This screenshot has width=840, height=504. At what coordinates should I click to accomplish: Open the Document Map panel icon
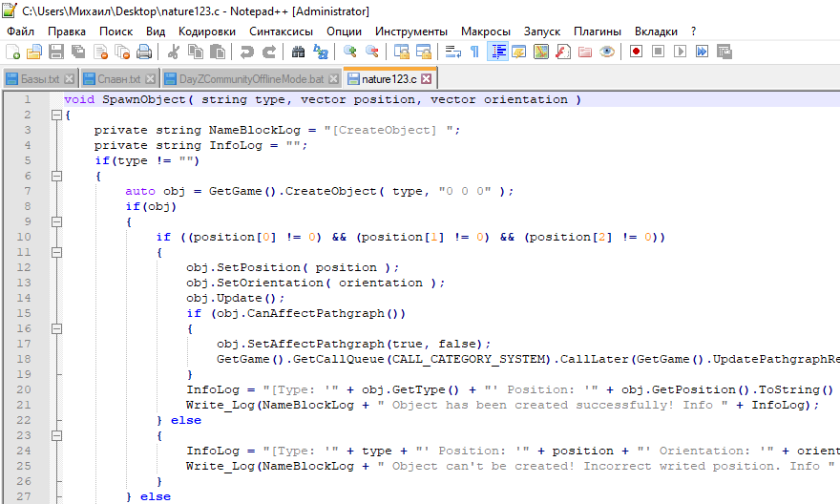point(541,52)
